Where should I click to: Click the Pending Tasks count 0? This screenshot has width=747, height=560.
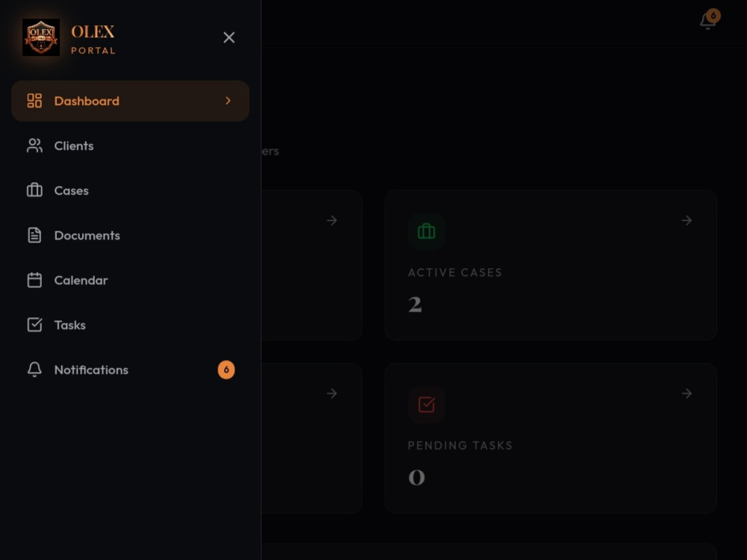(416, 478)
